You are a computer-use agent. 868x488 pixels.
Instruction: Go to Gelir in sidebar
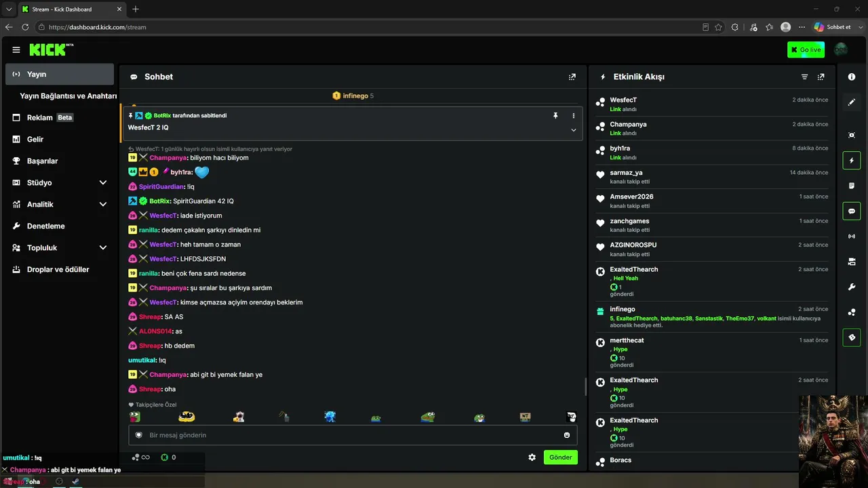pos(60,140)
